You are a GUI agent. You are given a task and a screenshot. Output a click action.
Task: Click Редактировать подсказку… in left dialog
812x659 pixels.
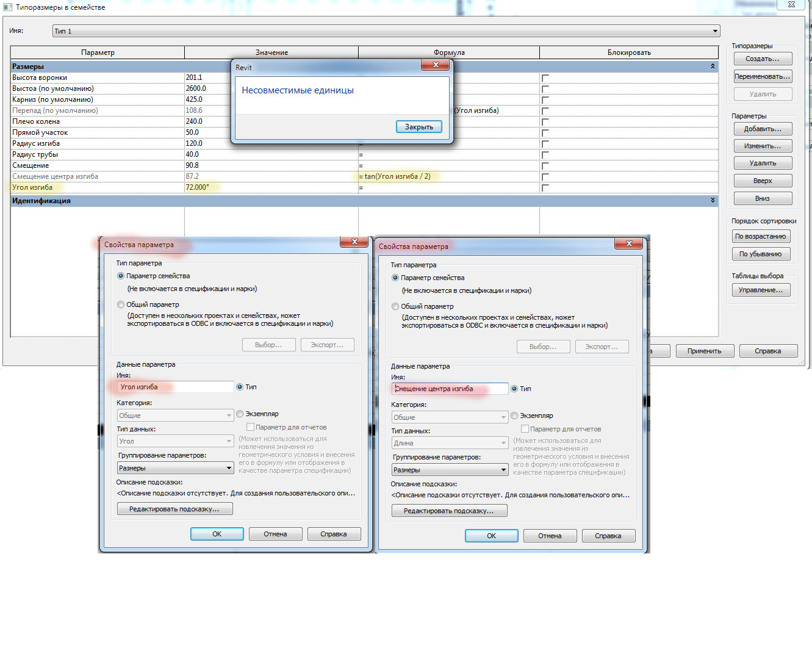(174, 509)
